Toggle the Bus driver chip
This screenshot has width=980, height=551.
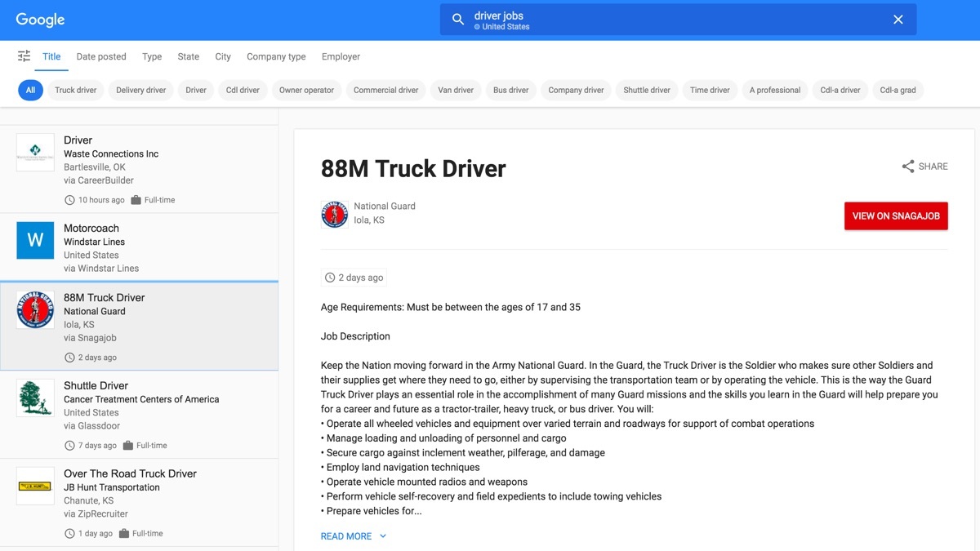[511, 90]
